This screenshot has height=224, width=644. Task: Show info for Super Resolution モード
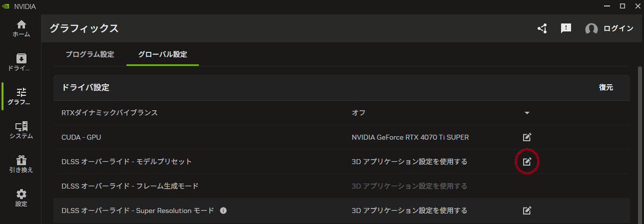[223, 210]
